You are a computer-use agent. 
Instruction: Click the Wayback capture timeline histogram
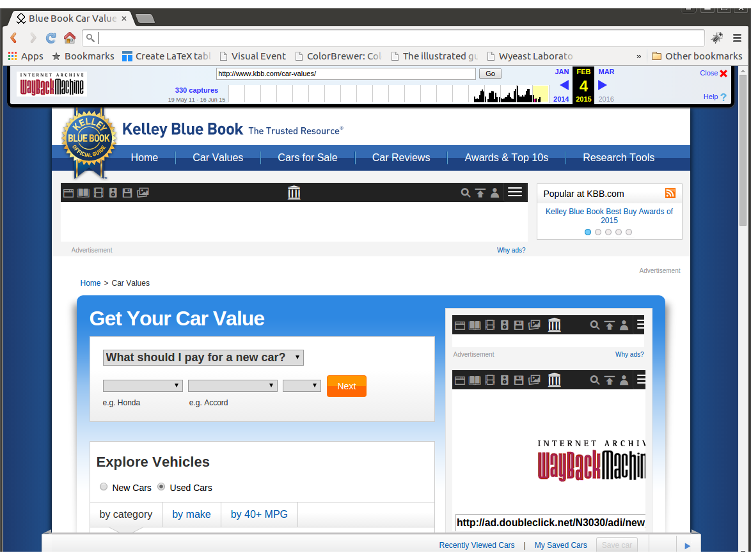[389, 94]
